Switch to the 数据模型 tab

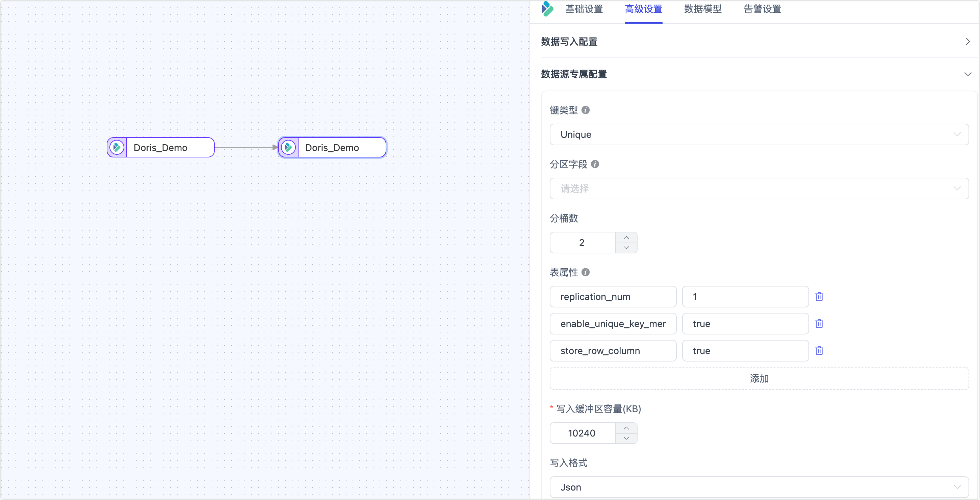(703, 9)
